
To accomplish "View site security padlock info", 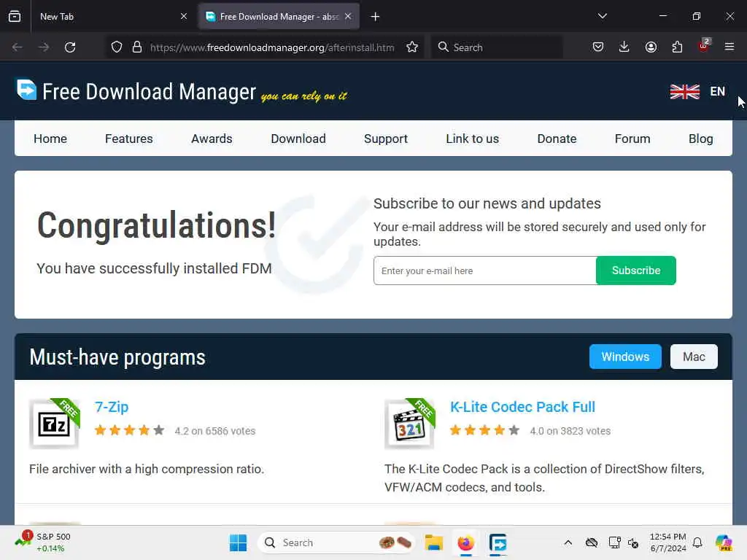I will (x=137, y=47).
